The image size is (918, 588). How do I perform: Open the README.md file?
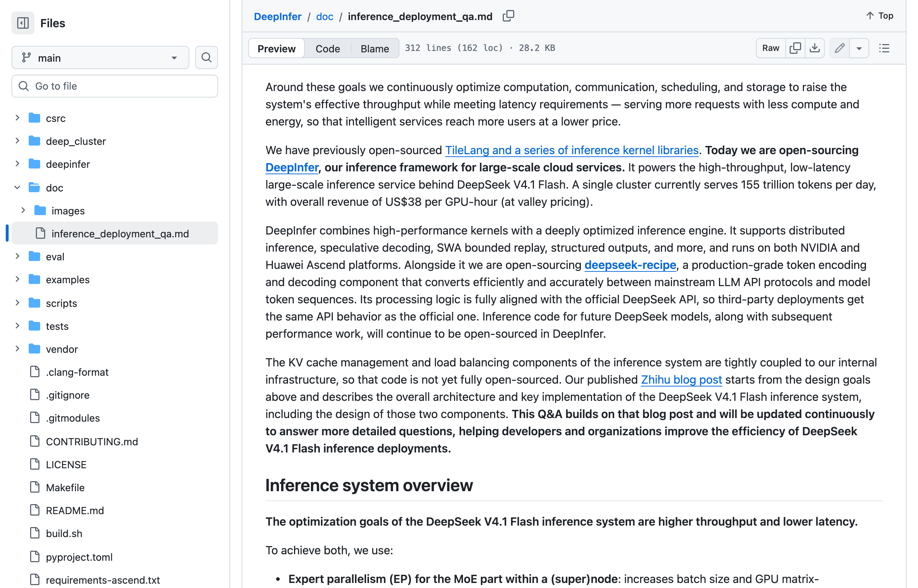pyautogui.click(x=75, y=511)
